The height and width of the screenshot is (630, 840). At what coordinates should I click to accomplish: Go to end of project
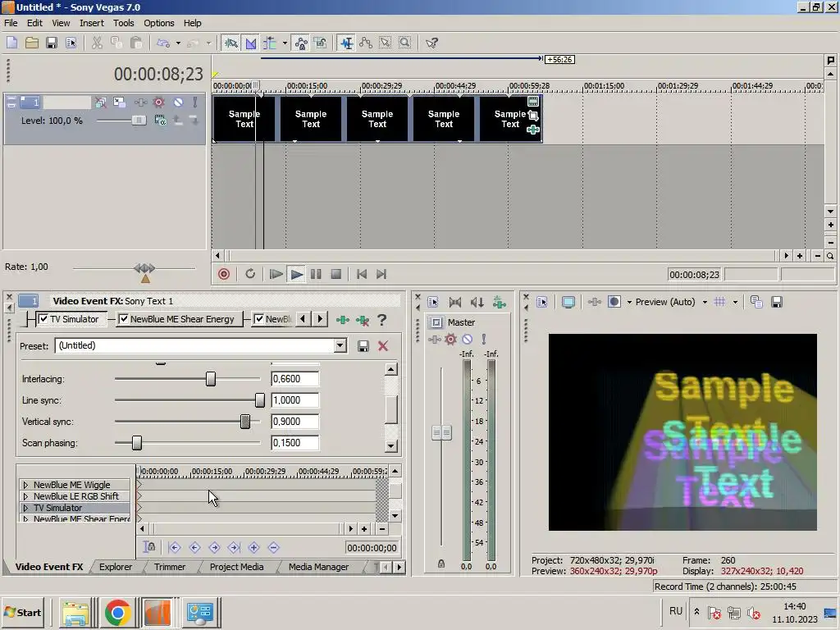tap(381, 274)
